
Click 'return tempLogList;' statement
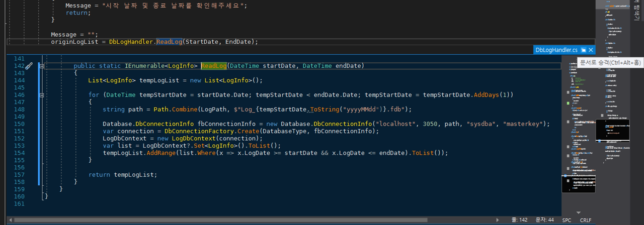[x=123, y=175]
